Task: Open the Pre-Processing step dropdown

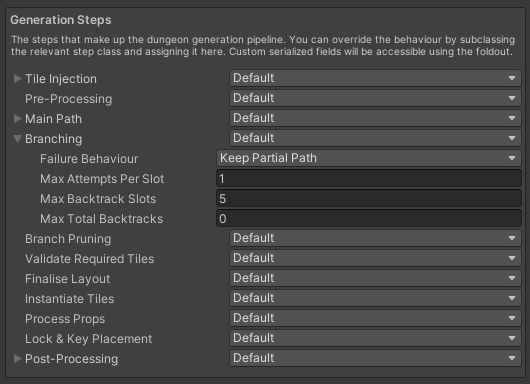Action: tap(375, 98)
